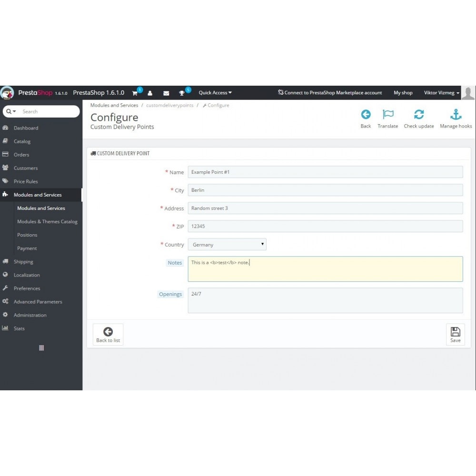
Task: Click the Localization globe icon
Action: coord(5,275)
